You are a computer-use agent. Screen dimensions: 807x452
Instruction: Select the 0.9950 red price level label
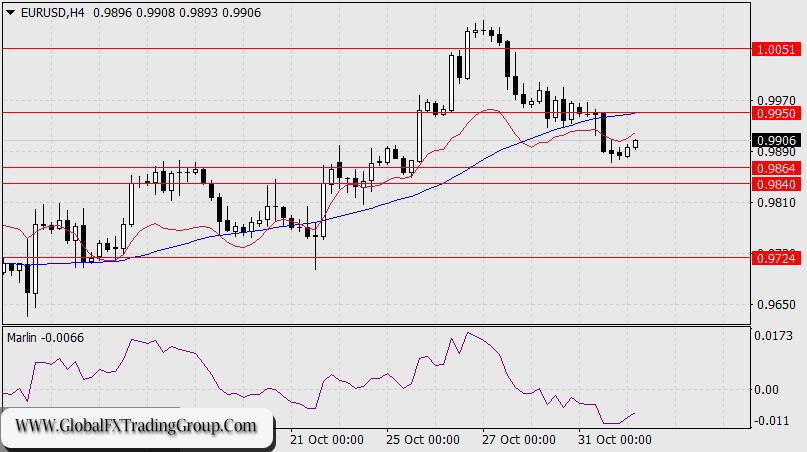(777, 113)
